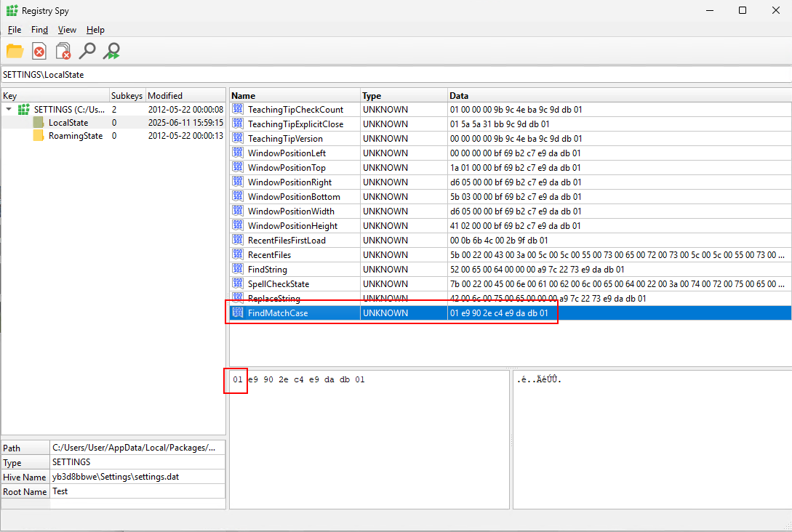Open a hive with the folder icon

click(x=15, y=51)
